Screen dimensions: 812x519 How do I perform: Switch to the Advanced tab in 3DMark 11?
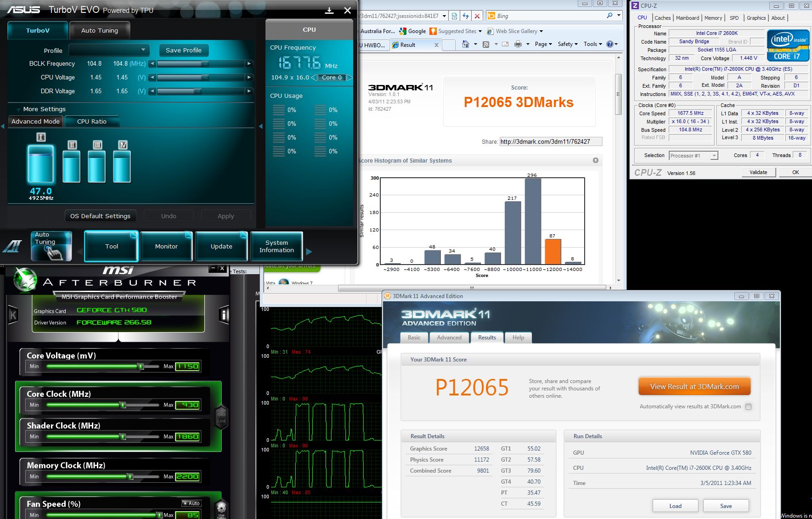point(449,338)
